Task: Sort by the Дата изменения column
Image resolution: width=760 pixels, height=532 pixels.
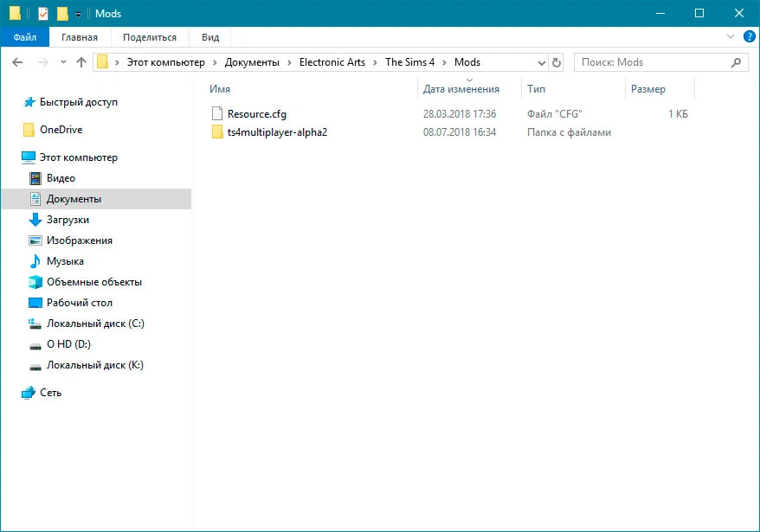Action: 461,89
